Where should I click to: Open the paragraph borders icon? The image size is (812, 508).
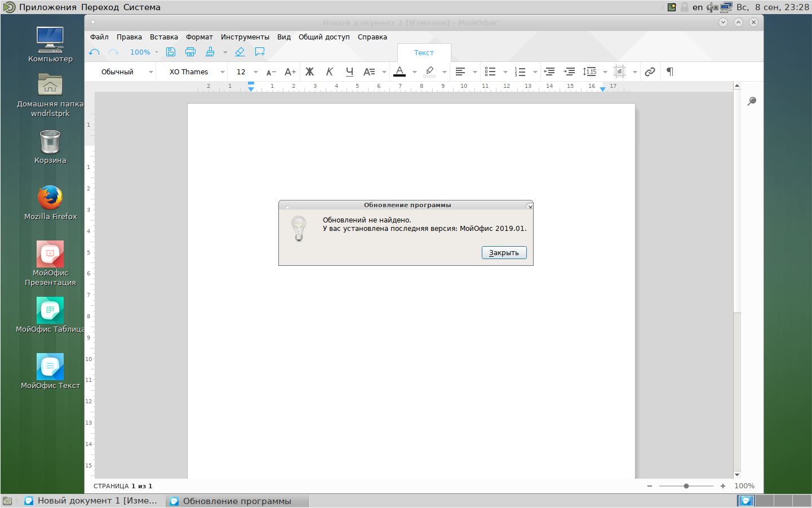620,72
